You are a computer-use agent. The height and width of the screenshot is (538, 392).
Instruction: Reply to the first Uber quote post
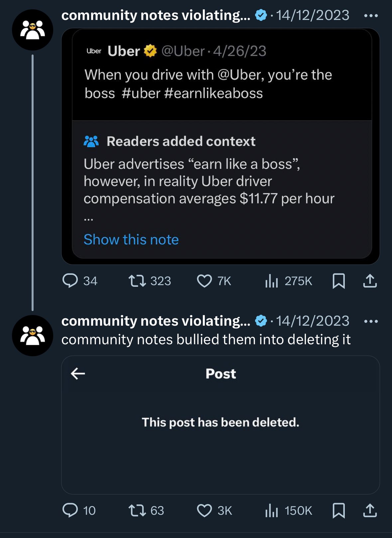tap(70, 281)
